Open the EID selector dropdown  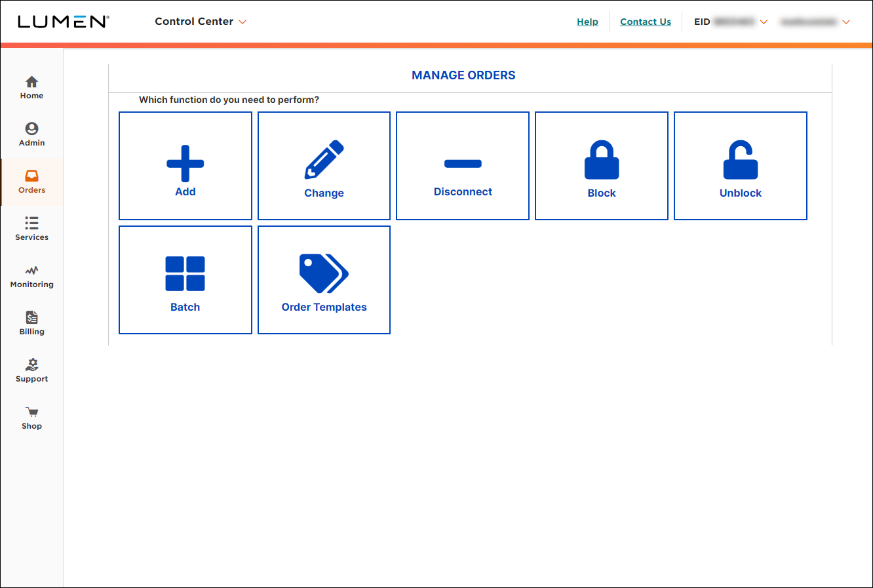coord(764,21)
